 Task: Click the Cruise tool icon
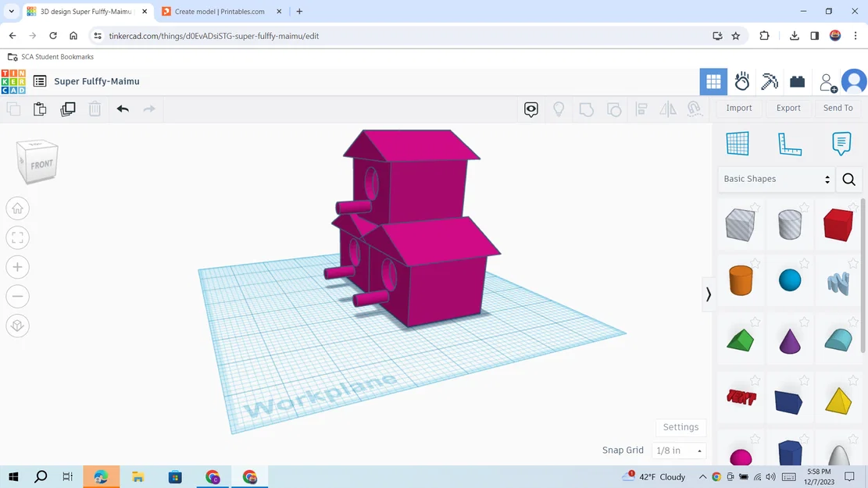pos(695,109)
